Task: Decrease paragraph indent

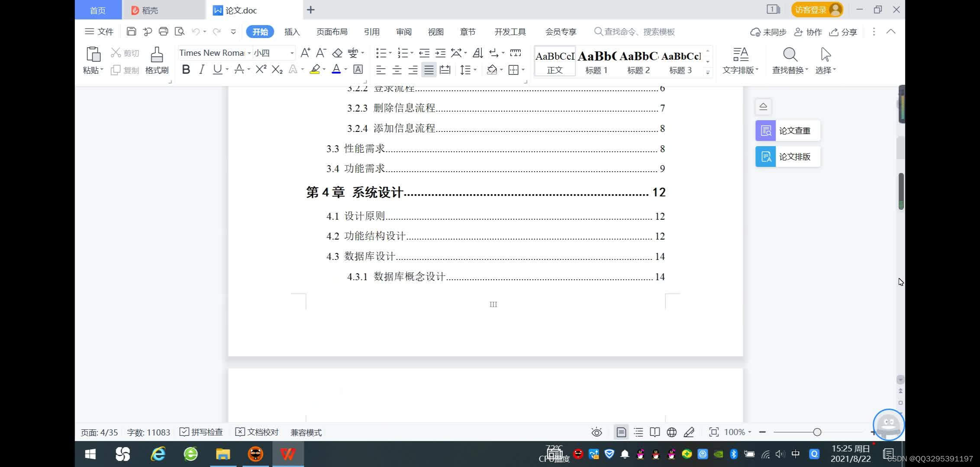Action: [424, 53]
